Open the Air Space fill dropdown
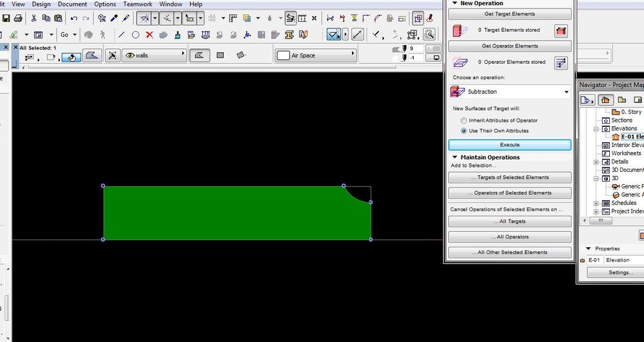Image resolution: width=644 pixels, height=342 pixels. 315,55
